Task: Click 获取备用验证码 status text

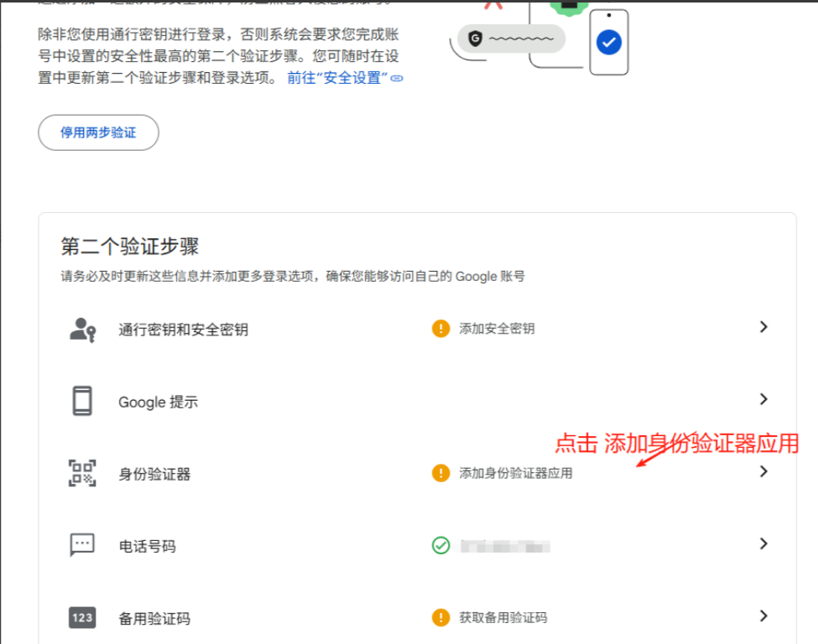Action: (x=503, y=617)
